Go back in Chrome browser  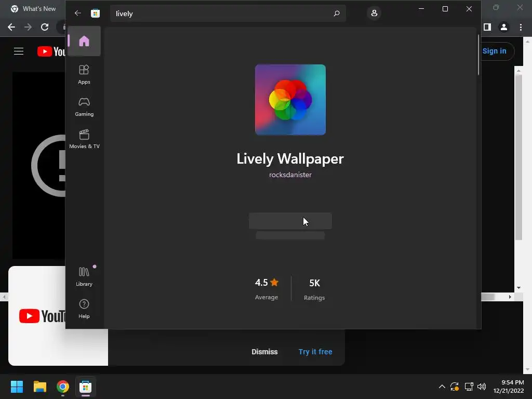click(x=11, y=27)
